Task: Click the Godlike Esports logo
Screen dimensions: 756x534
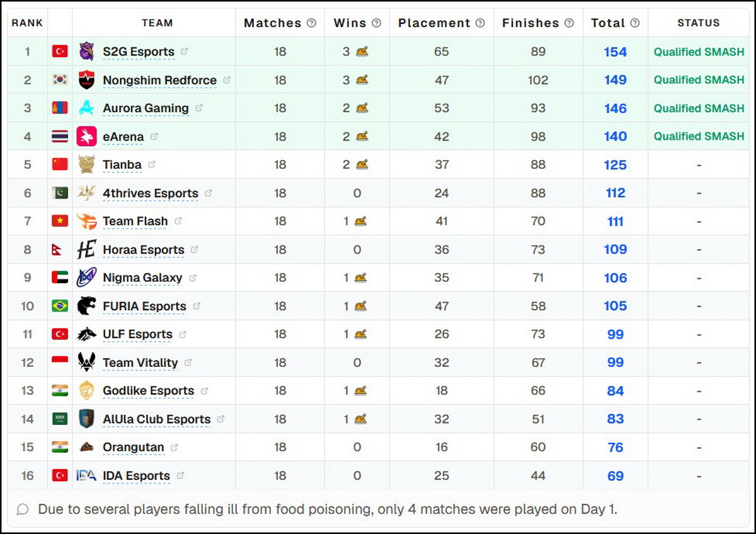Action: (x=86, y=391)
